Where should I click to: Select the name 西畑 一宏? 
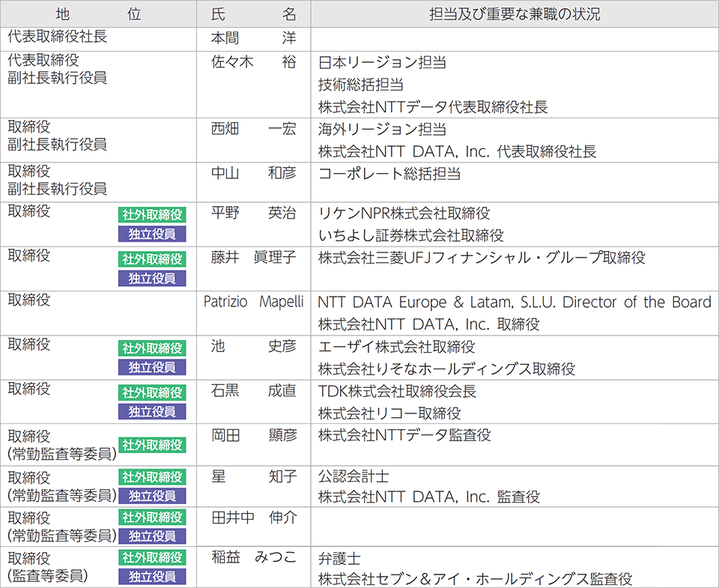click(254, 129)
